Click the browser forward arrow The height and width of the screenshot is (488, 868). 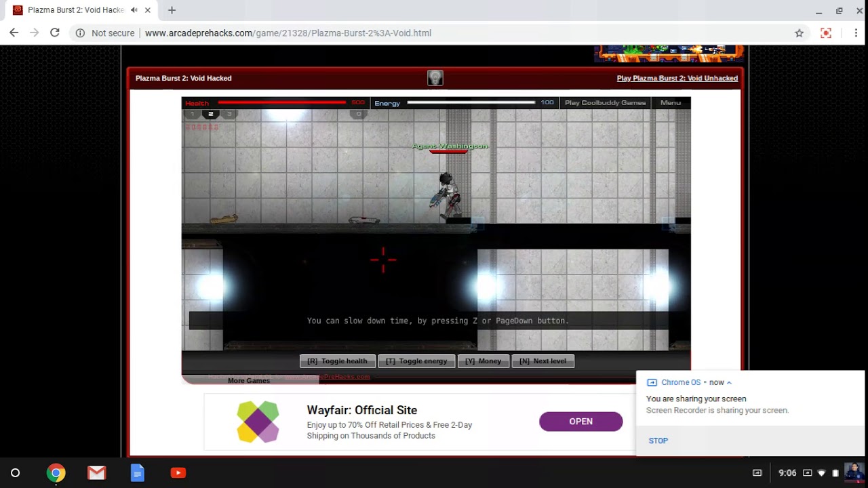tap(34, 33)
